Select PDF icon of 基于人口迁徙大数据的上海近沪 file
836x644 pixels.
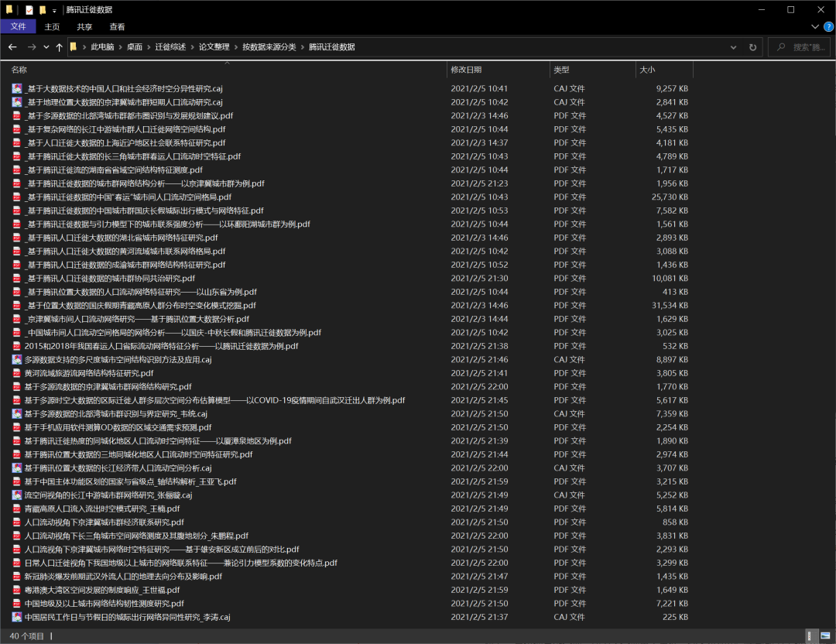coord(17,143)
